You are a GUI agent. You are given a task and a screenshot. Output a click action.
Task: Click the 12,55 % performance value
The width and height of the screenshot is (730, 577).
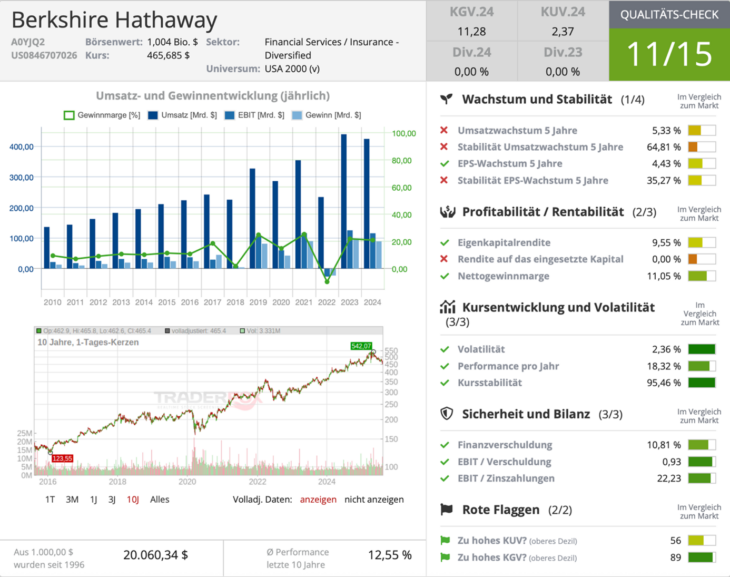coord(390,555)
